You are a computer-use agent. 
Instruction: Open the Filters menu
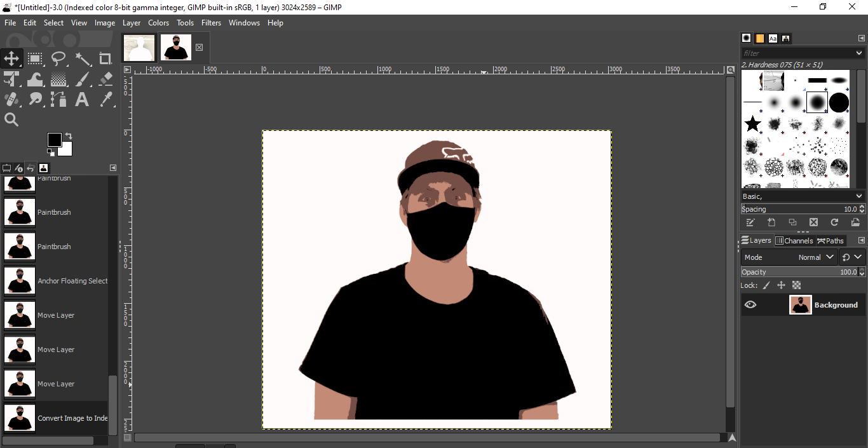(211, 23)
